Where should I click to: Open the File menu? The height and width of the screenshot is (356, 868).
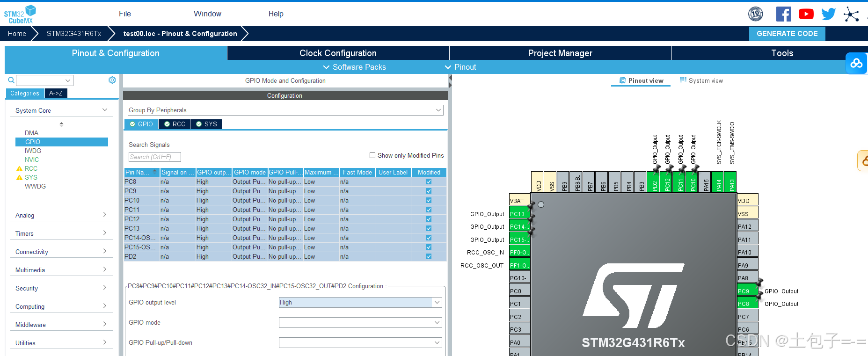click(x=125, y=14)
